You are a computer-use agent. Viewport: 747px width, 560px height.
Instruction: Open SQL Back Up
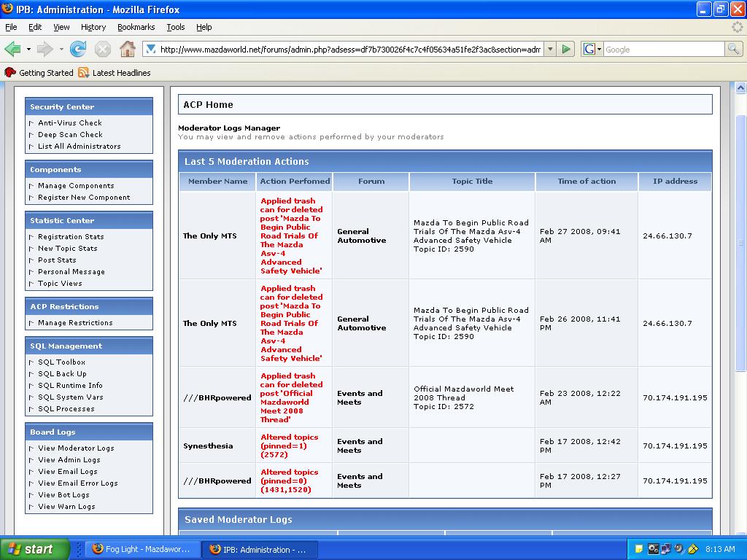click(x=62, y=374)
